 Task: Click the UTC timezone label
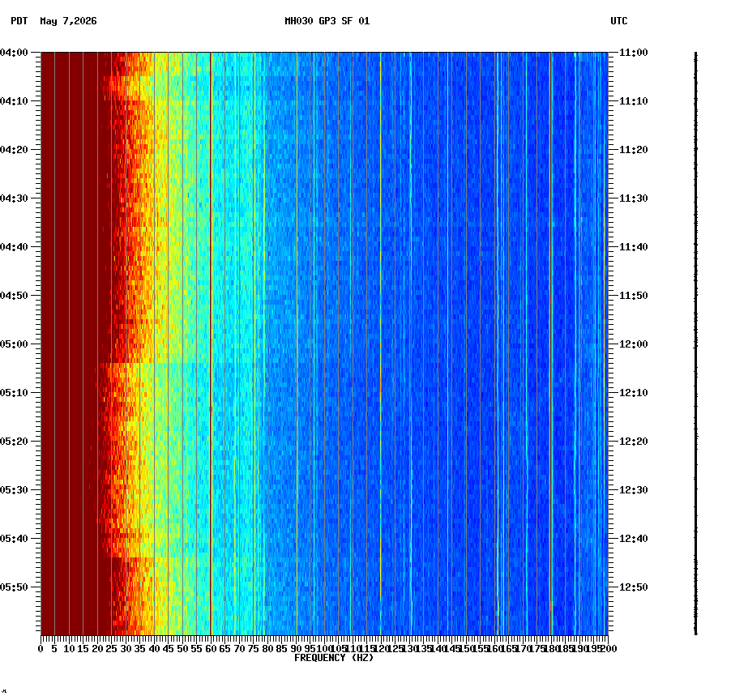tap(619, 21)
